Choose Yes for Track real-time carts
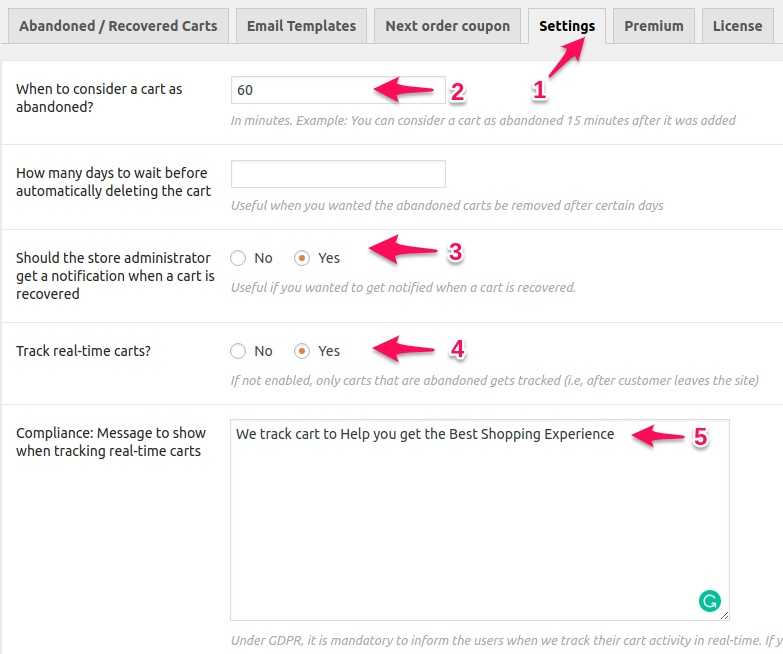783x654 pixels. pos(302,351)
